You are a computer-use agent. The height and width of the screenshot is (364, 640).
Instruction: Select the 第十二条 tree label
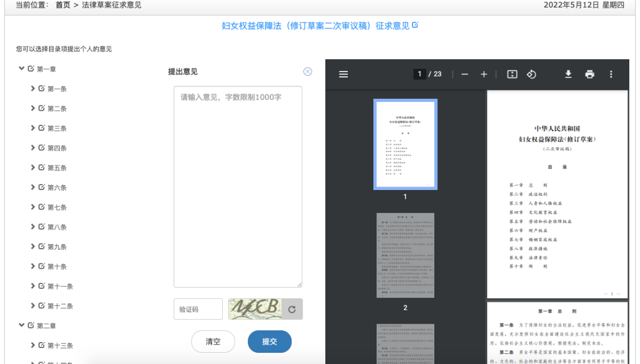pyautogui.click(x=60, y=306)
